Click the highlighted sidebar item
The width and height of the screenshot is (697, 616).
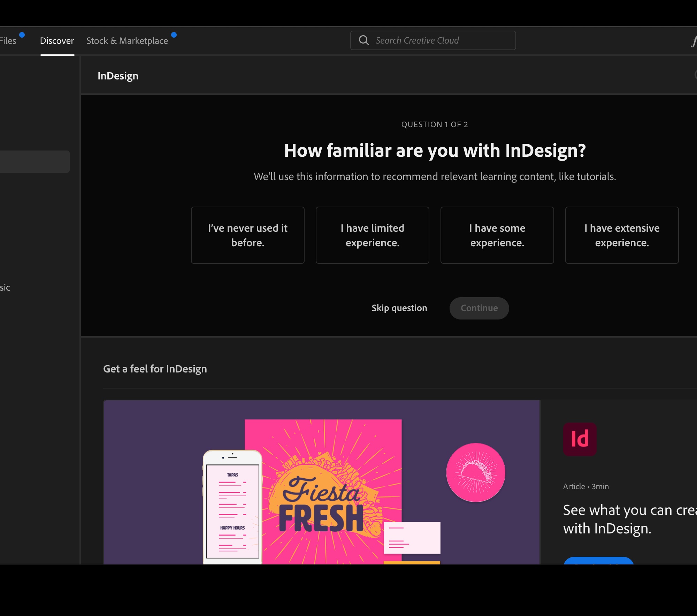(35, 162)
